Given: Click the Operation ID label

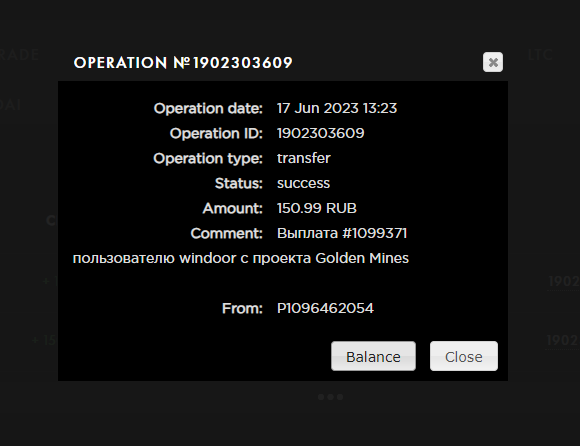Looking at the screenshot, I should pos(216,133).
